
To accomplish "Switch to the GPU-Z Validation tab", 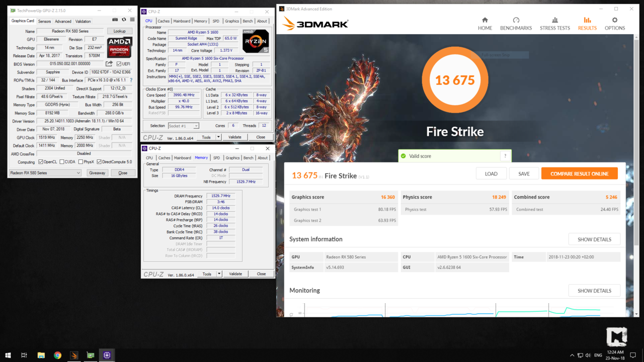I will tap(83, 21).
